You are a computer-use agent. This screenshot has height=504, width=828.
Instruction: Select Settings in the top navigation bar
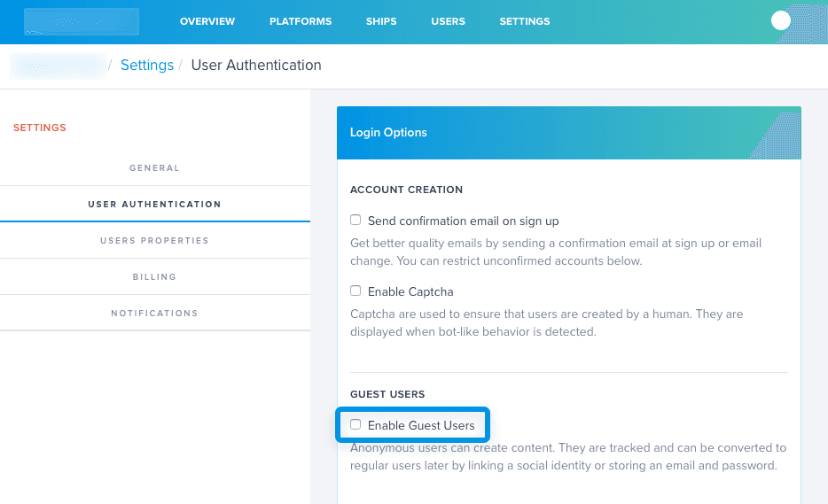(525, 21)
